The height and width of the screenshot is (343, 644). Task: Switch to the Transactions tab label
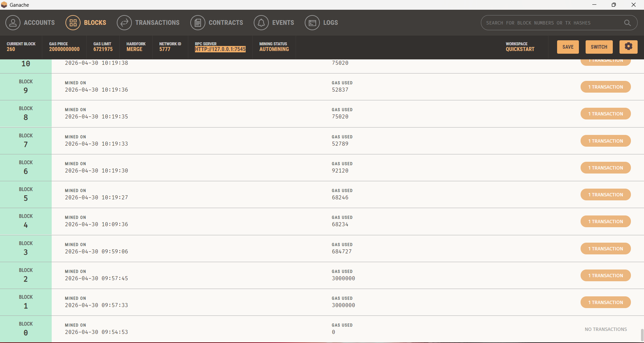[157, 23]
